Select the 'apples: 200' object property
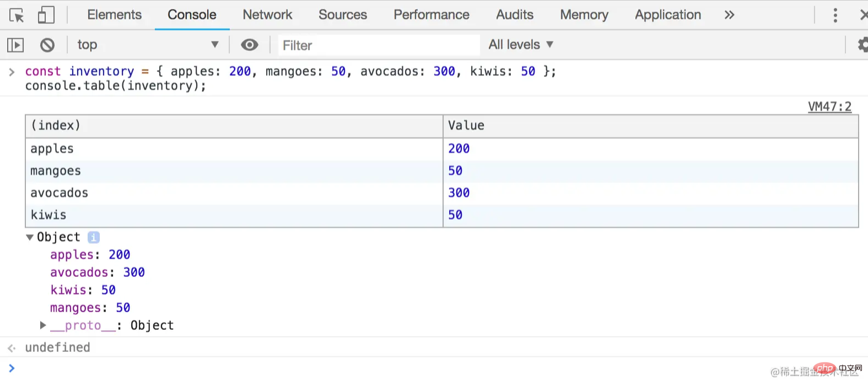The image size is (868, 386). 90,255
